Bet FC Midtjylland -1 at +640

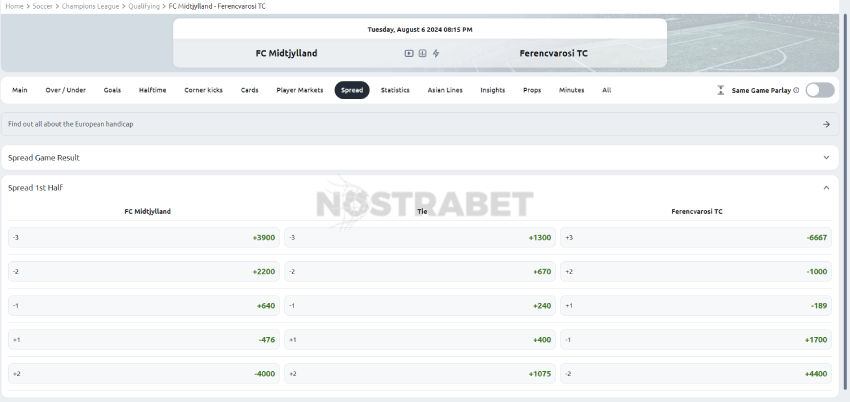click(144, 306)
